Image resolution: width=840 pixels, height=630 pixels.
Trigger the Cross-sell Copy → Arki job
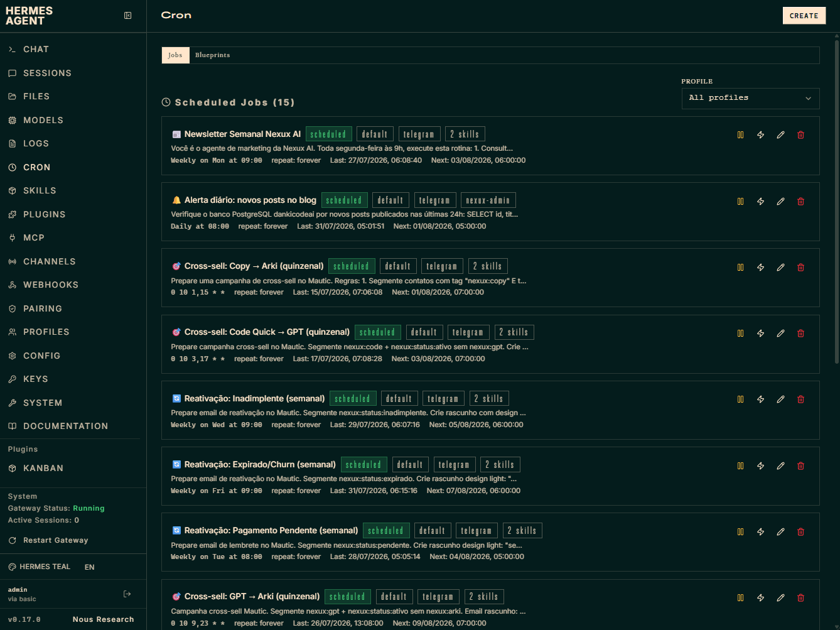761,268
